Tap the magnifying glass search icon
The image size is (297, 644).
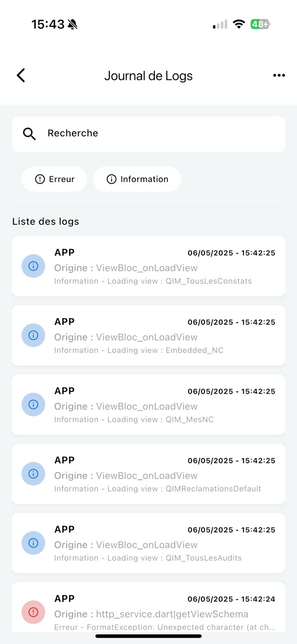[x=29, y=134]
